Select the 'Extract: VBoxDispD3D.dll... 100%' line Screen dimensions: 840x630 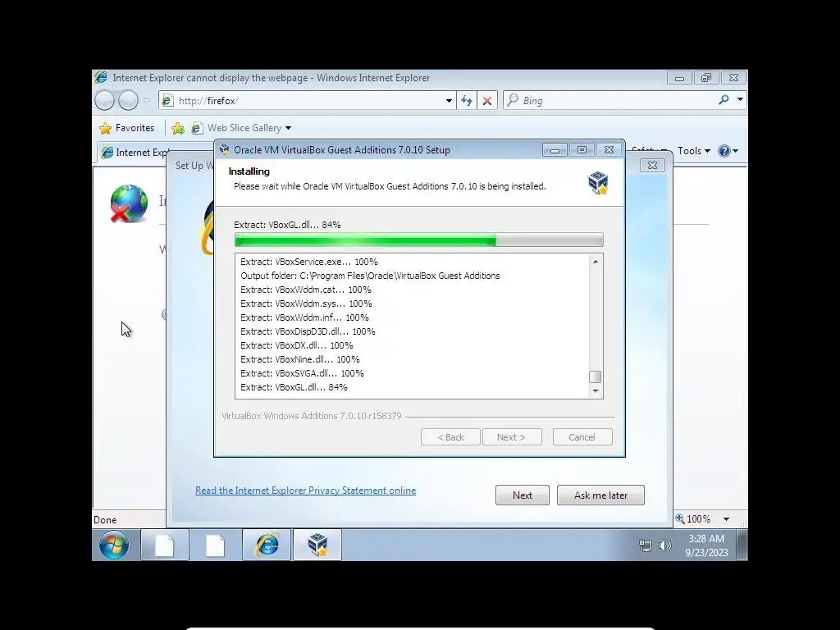click(x=308, y=331)
